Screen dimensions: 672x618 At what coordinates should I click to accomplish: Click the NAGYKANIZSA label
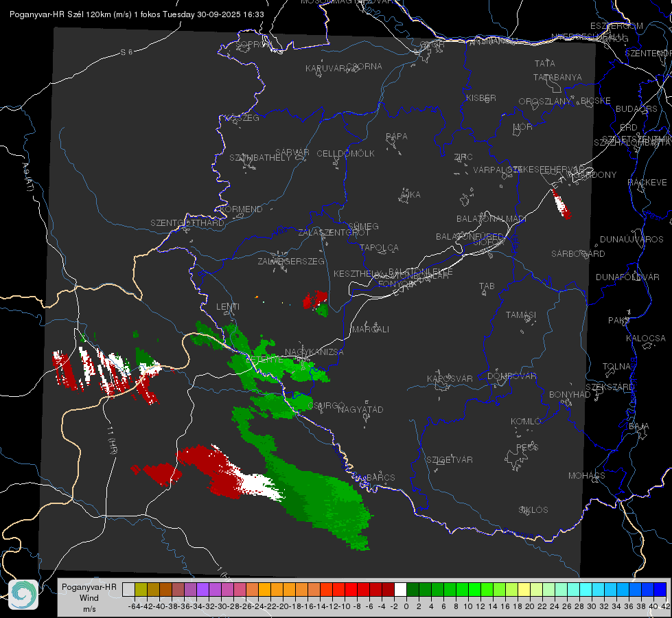click(x=314, y=352)
